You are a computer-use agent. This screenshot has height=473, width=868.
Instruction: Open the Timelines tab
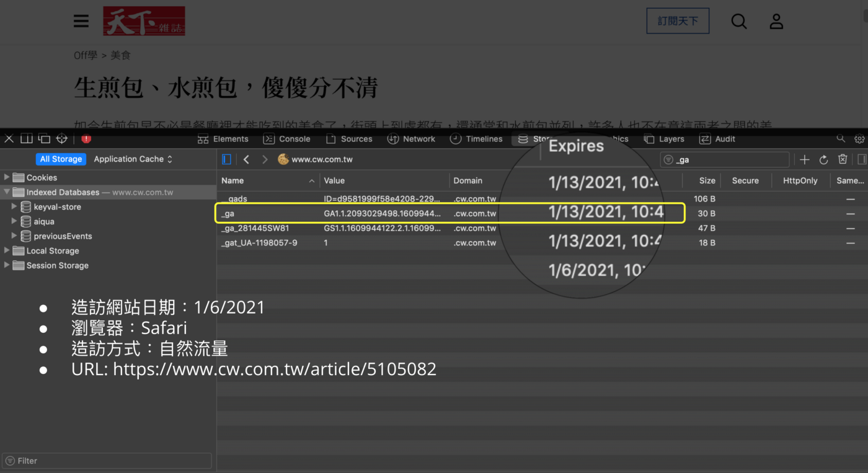point(476,139)
